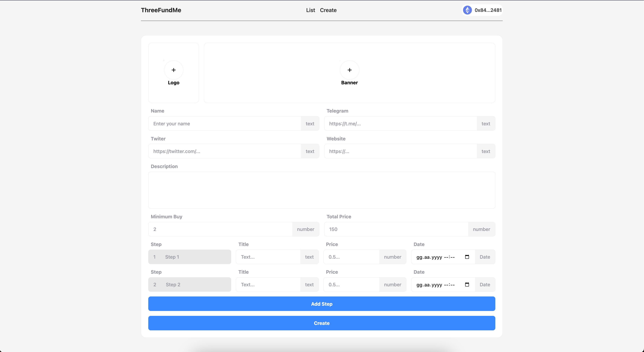
Task: Click the 'number' suffix of Minimum Buy
Action: point(305,229)
